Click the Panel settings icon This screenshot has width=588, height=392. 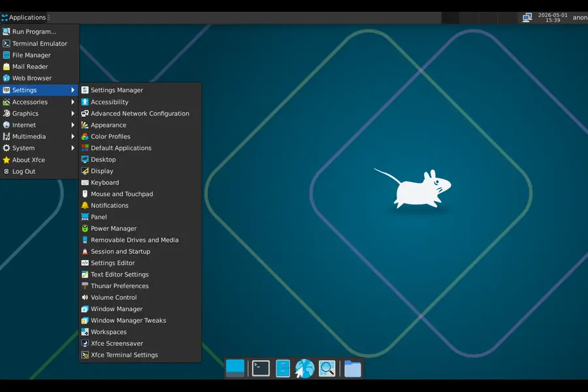click(85, 217)
